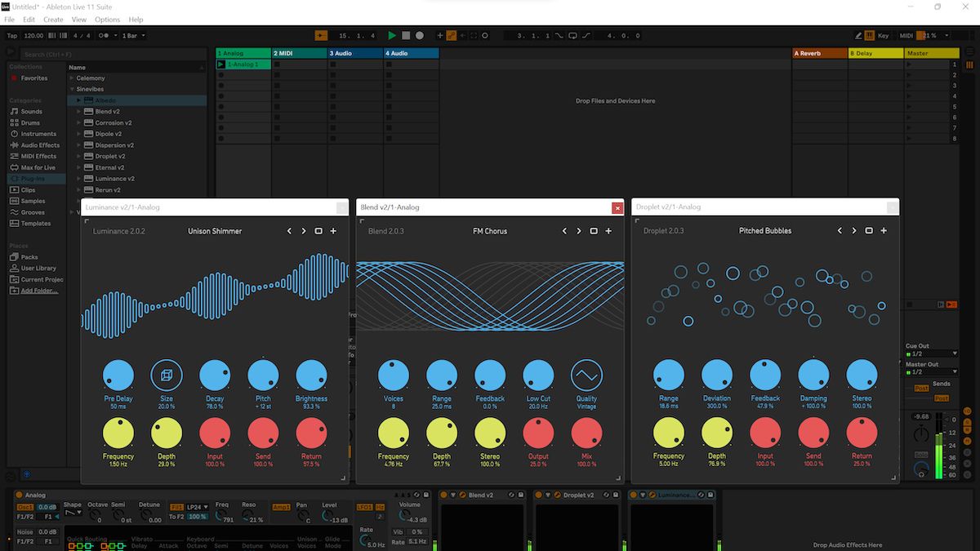The image size is (980, 551).
Task: Click the Pre Delay knob in Luminance
Action: point(118,375)
